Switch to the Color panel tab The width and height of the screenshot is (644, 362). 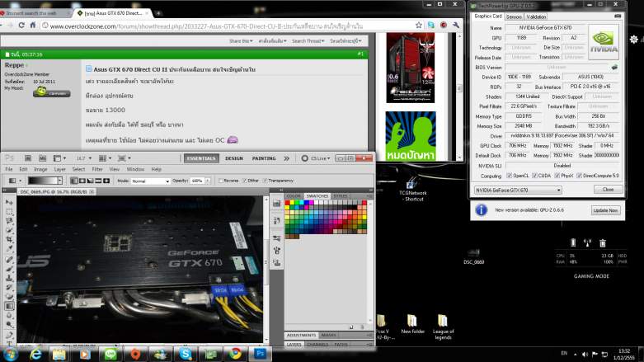(x=294, y=196)
